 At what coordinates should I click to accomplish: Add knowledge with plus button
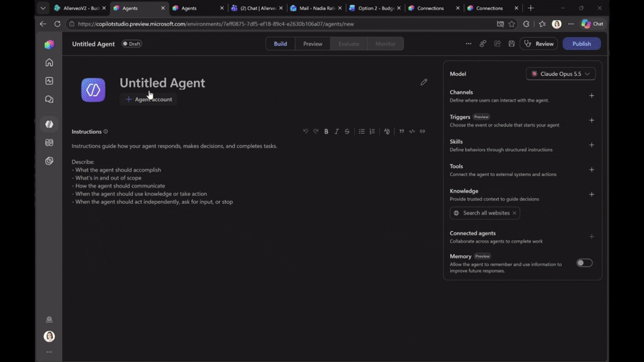click(592, 194)
